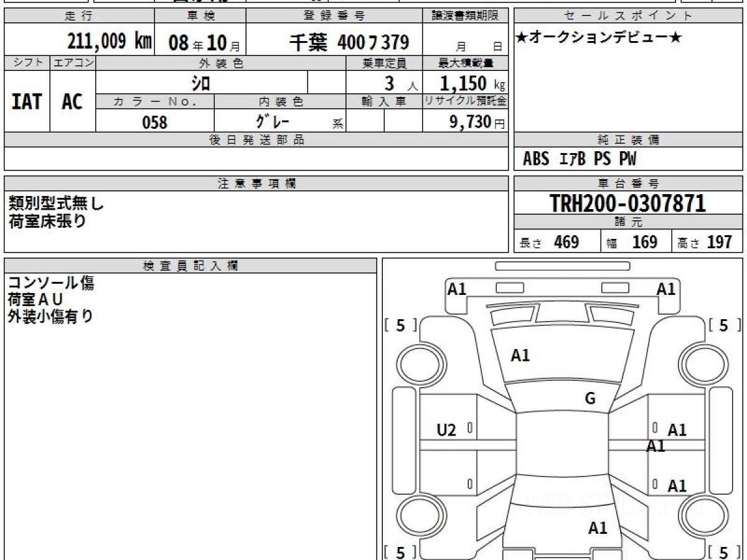This screenshot has width=747, height=560.
Task: Click the A1 mark at top-right bumper corner
Action: click(x=666, y=289)
